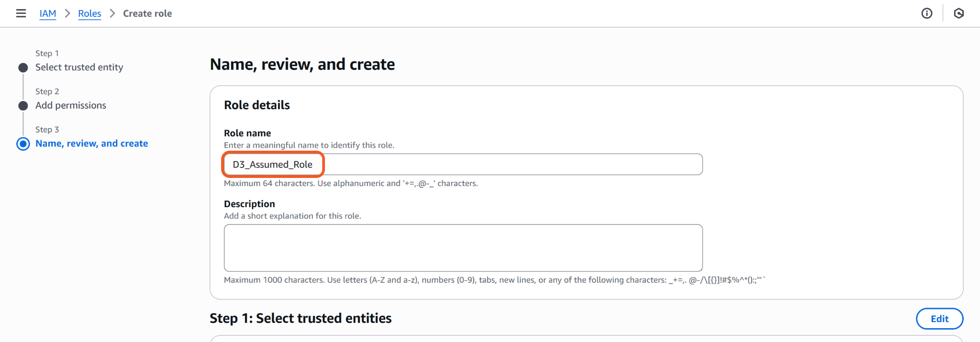The width and height of the screenshot is (980, 342).
Task: Click into the Description text area
Action: (x=463, y=248)
